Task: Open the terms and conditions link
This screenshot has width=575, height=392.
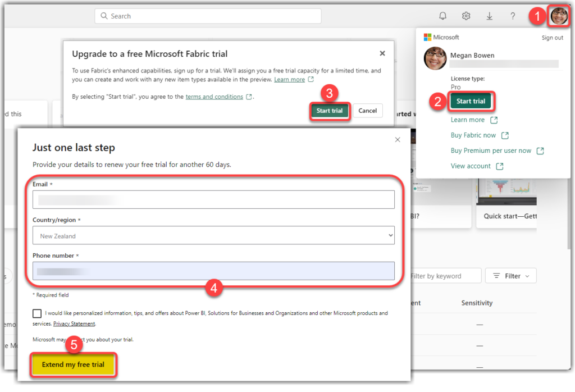Action: pos(214,96)
